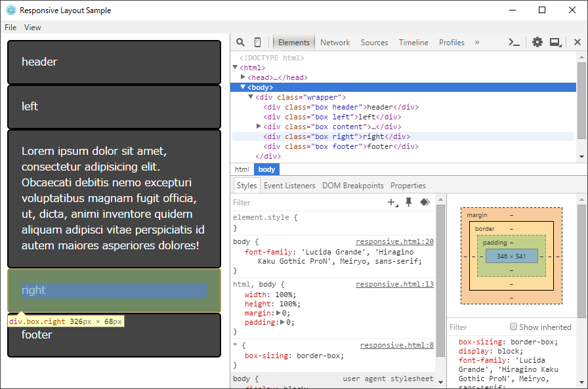Show more DevTools tabs chevron
The height and width of the screenshot is (389, 588).
[x=477, y=43]
